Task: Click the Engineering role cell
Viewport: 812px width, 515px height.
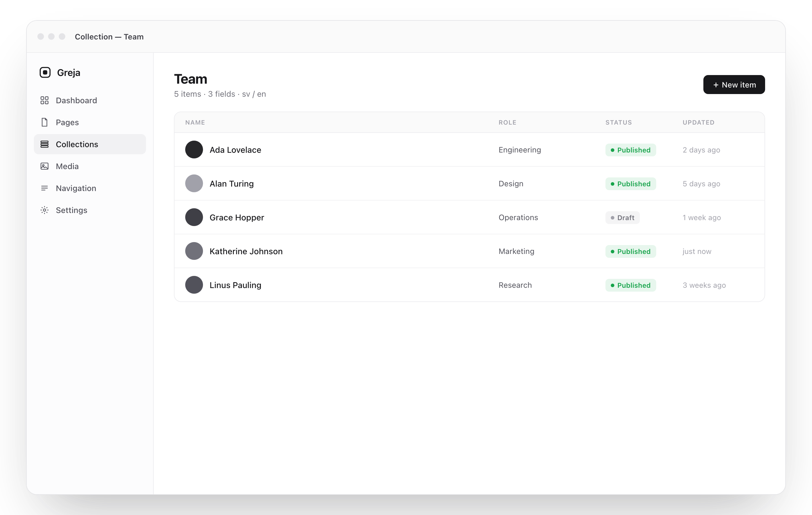Action: tap(520, 150)
